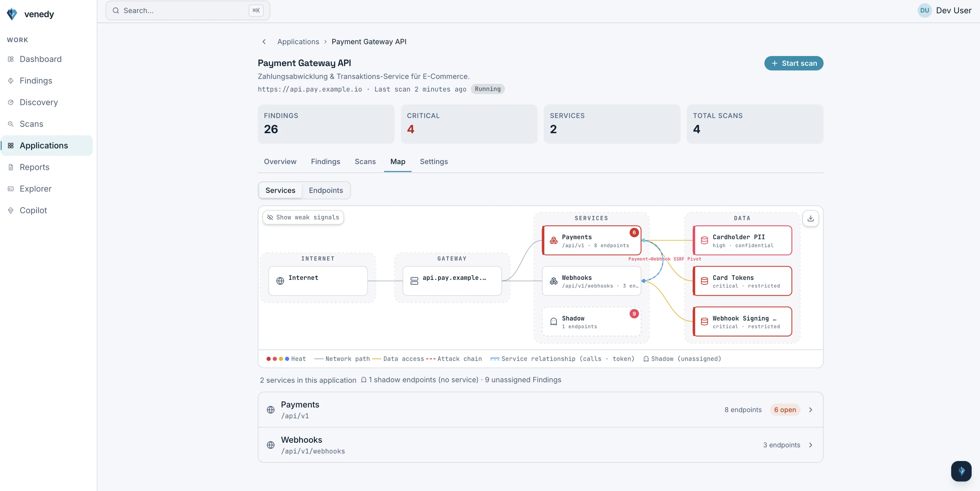Screen dimensions: 980x491
Task: Click the globe icon in Webhooks row
Action: (271, 445)
